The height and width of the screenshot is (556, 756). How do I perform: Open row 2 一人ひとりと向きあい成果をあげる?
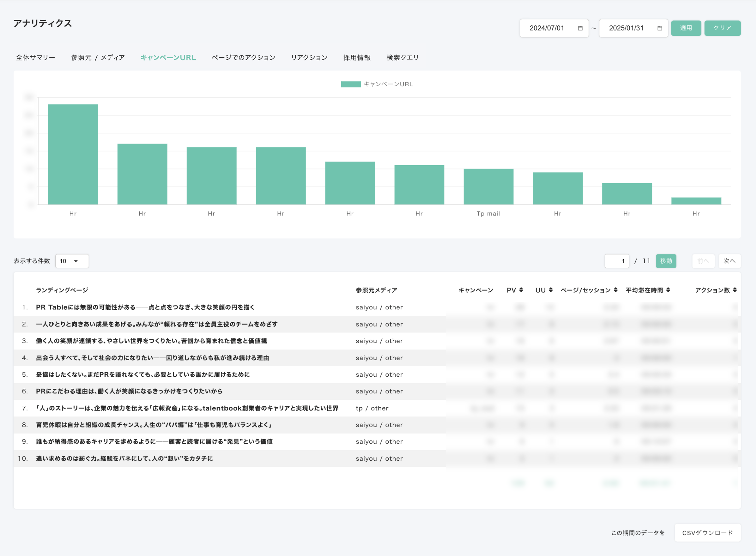pos(157,324)
